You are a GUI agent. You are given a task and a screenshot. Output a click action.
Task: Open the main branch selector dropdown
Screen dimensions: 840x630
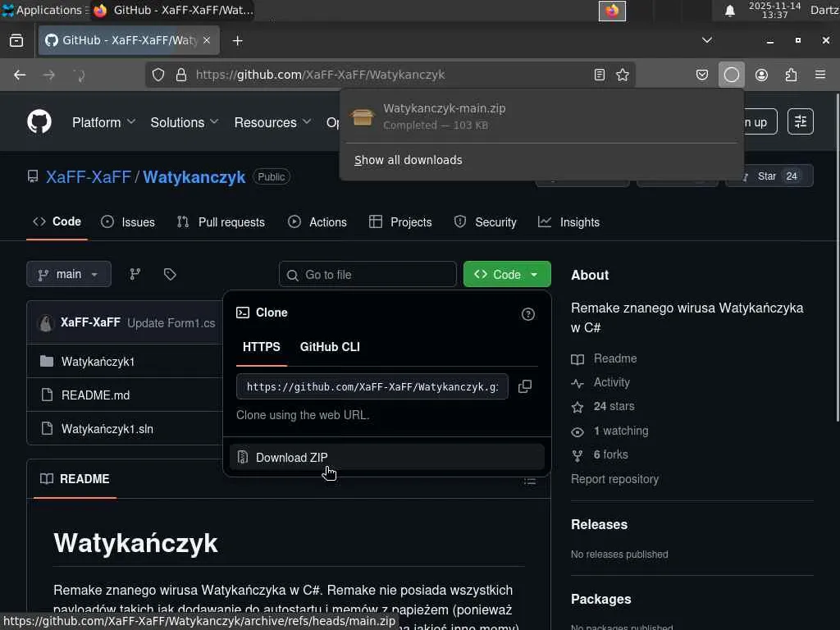tap(69, 274)
